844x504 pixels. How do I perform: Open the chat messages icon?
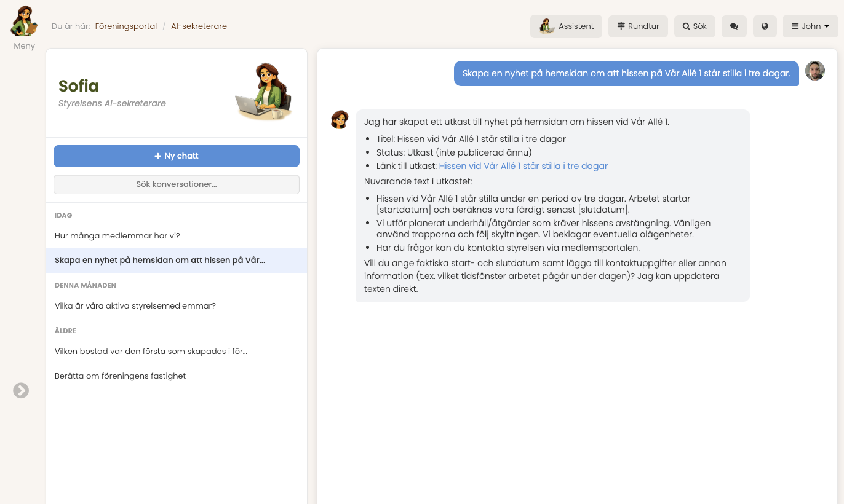pos(734,26)
